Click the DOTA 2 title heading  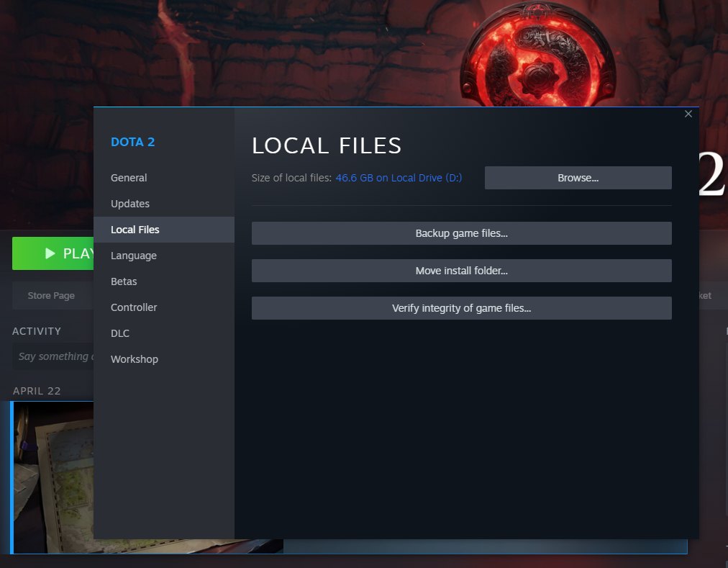tap(133, 142)
